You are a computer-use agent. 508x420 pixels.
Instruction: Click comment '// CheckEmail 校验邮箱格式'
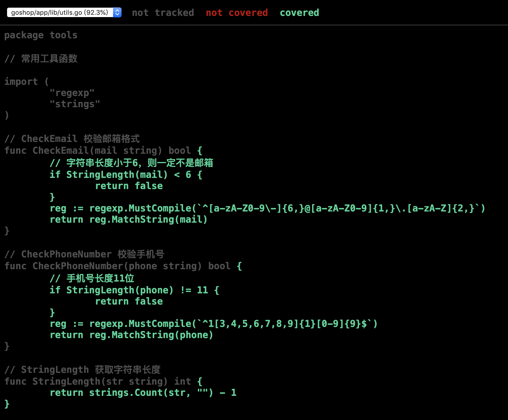(72, 138)
